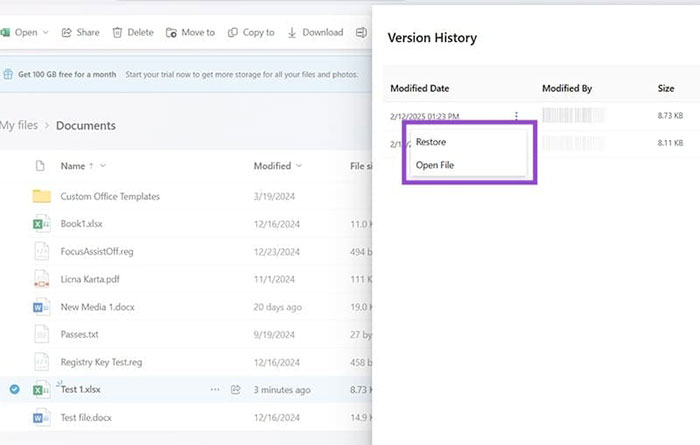Click the share icon on Test 1.xlsx row

click(236, 389)
